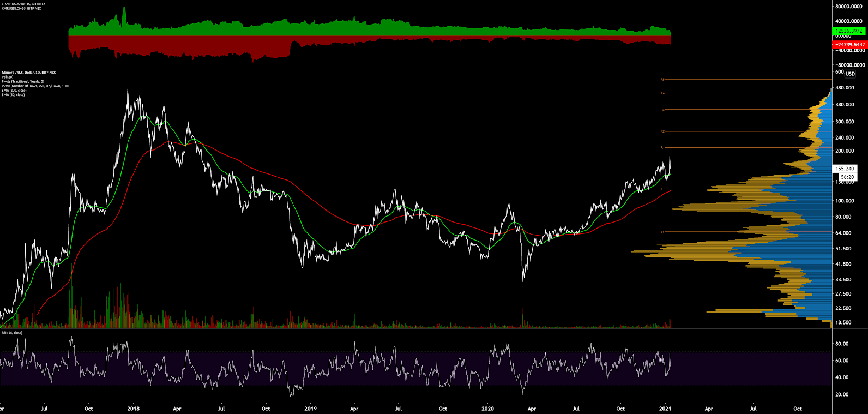Click the red -24739.5442 shorts value tag

849,44
